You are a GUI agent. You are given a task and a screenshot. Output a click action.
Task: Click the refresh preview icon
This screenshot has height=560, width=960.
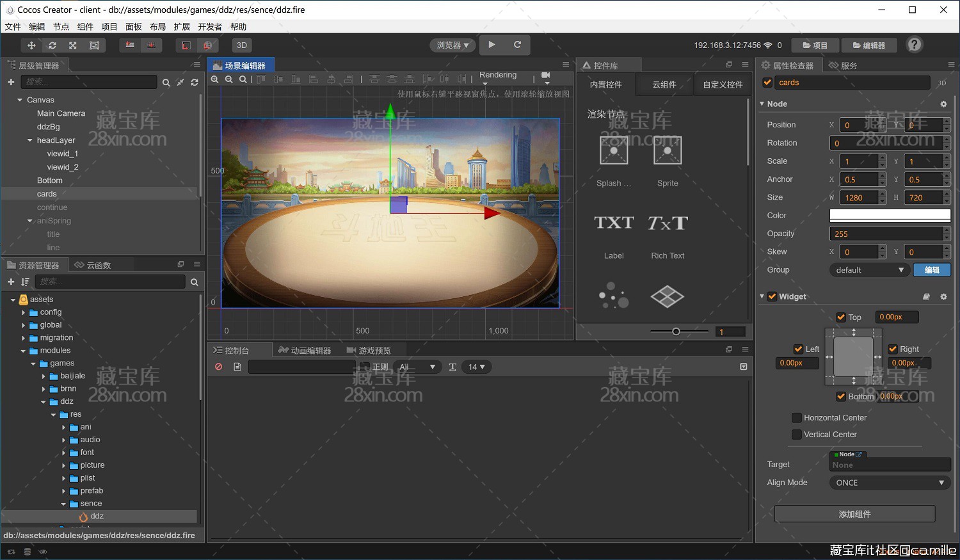[517, 45]
